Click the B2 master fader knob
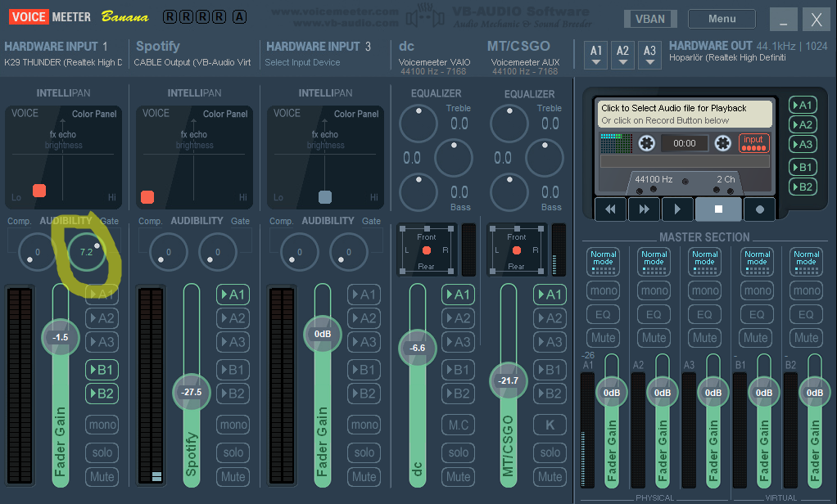 tap(815, 393)
